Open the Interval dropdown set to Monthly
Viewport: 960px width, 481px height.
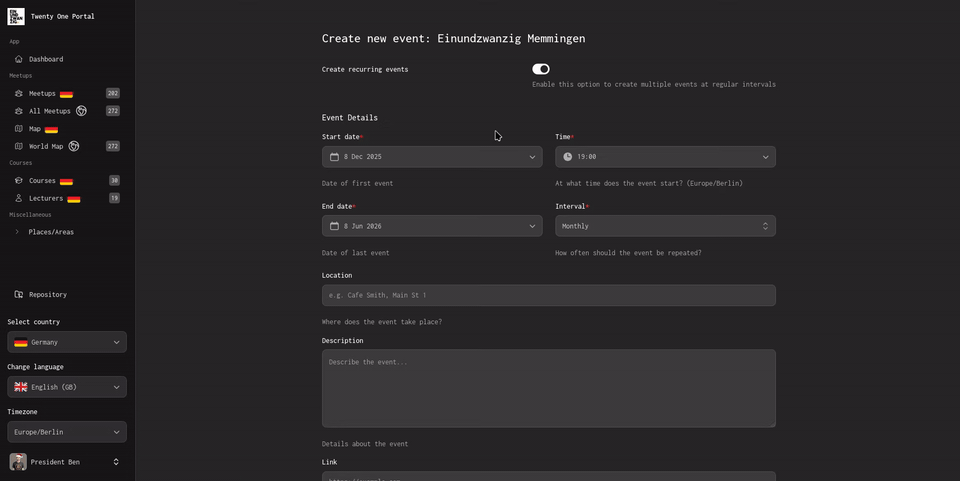(665, 226)
